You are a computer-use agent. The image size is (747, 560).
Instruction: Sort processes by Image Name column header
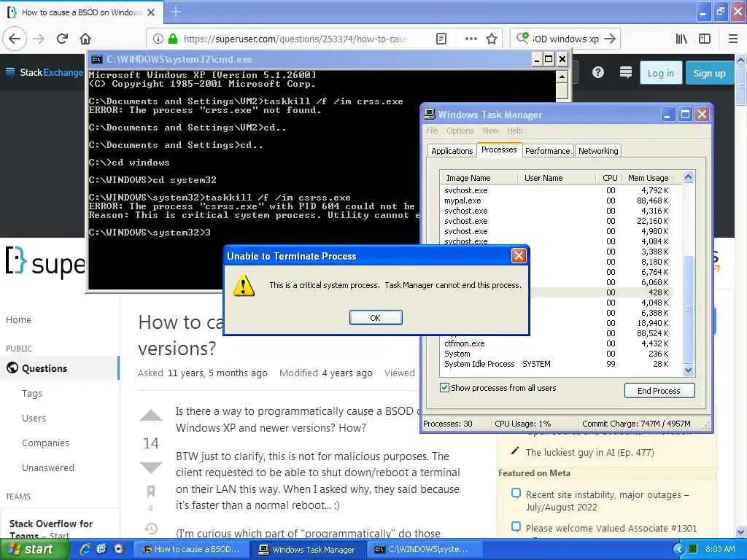479,178
